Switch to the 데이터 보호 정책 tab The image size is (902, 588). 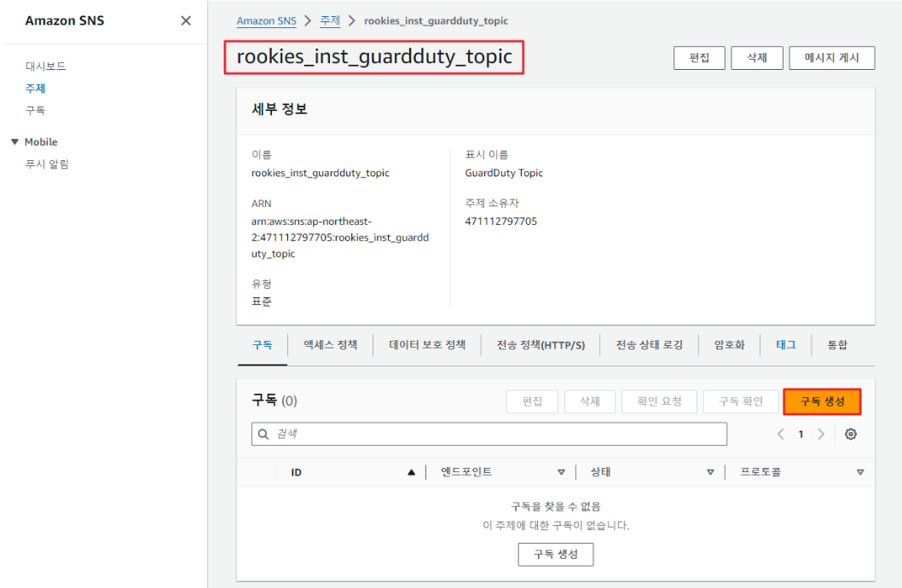tap(427, 345)
